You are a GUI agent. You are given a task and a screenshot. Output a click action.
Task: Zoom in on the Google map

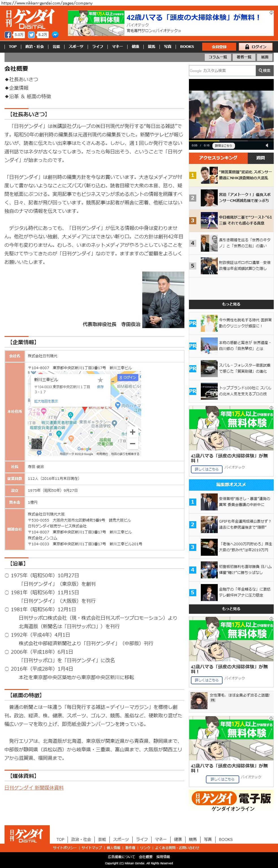pyautogui.click(x=133, y=432)
